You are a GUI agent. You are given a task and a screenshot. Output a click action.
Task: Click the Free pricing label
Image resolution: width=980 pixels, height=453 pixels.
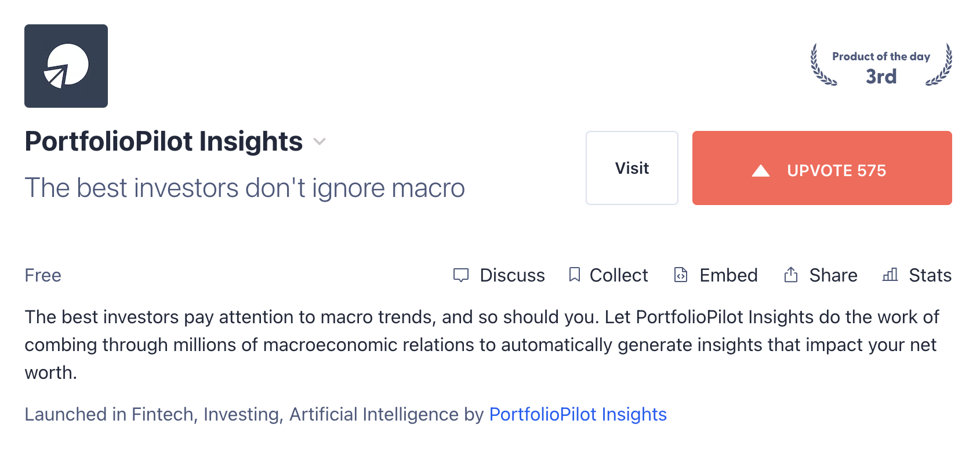[x=43, y=275]
